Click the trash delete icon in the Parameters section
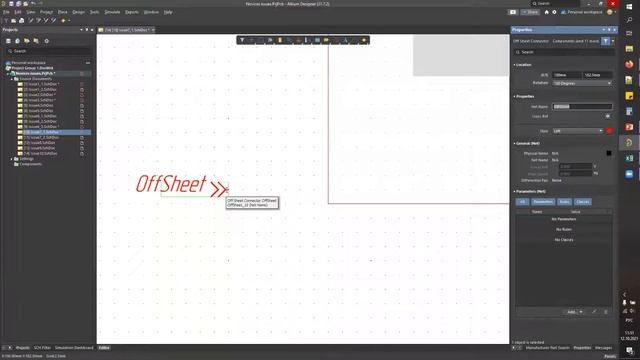 click(606, 312)
